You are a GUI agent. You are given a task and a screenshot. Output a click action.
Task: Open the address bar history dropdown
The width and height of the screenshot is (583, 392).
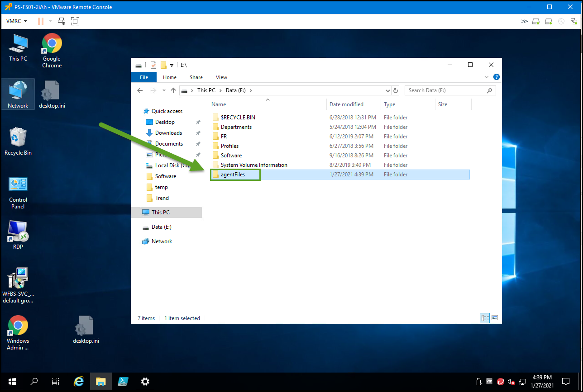tap(387, 90)
